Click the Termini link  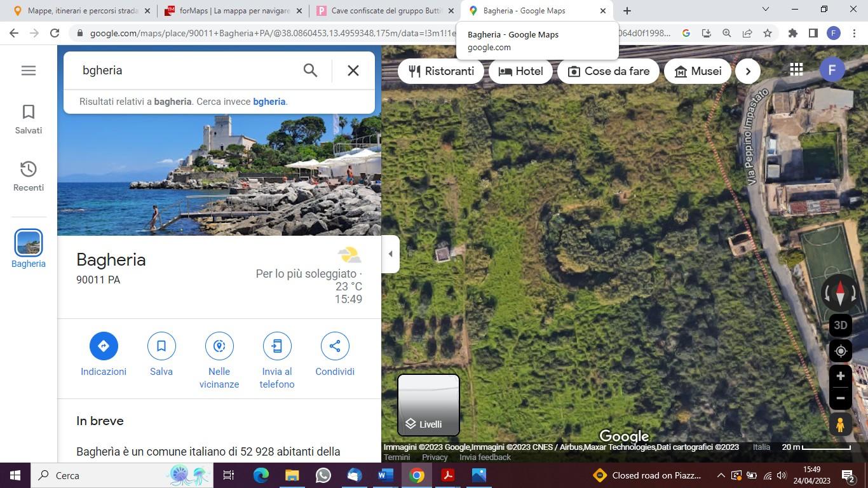[397, 457]
